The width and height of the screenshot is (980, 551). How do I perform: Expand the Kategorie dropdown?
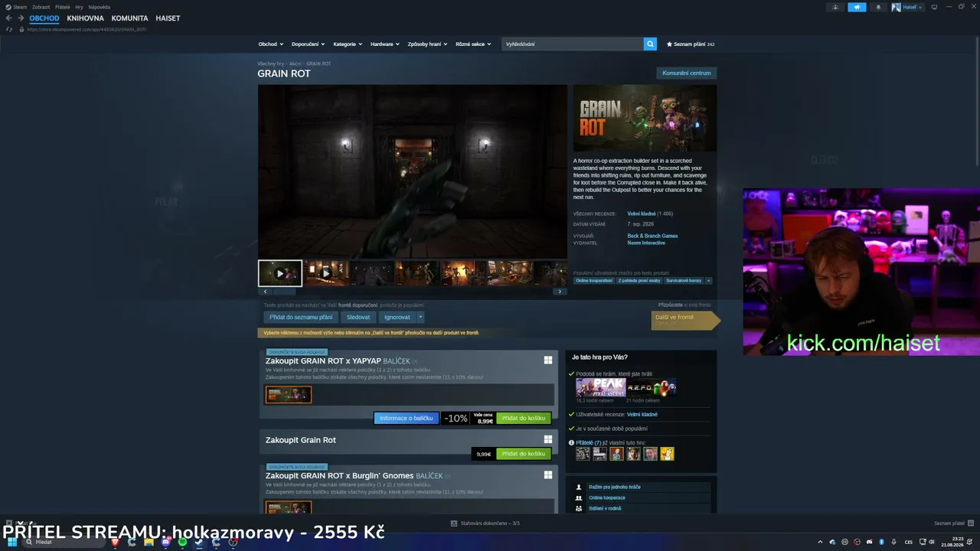[348, 44]
